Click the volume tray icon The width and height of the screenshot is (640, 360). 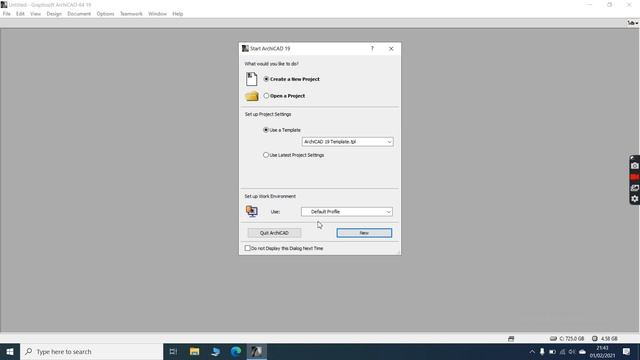(x=572, y=351)
